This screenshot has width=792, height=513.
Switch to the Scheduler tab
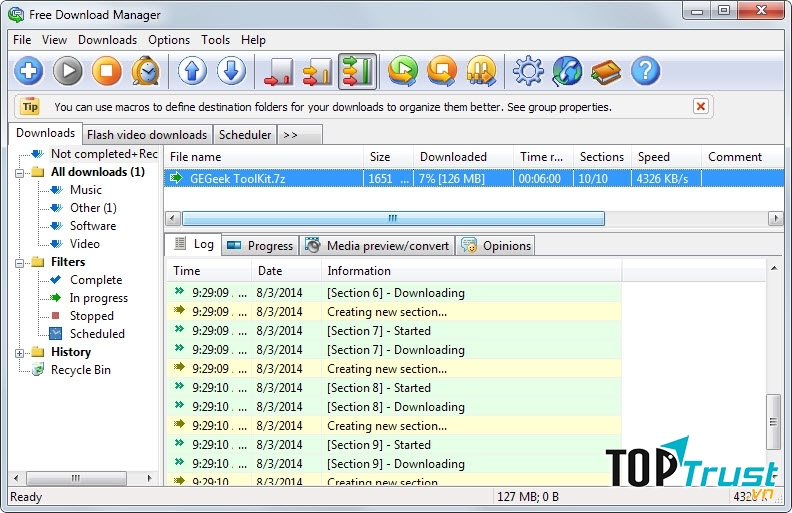245,135
